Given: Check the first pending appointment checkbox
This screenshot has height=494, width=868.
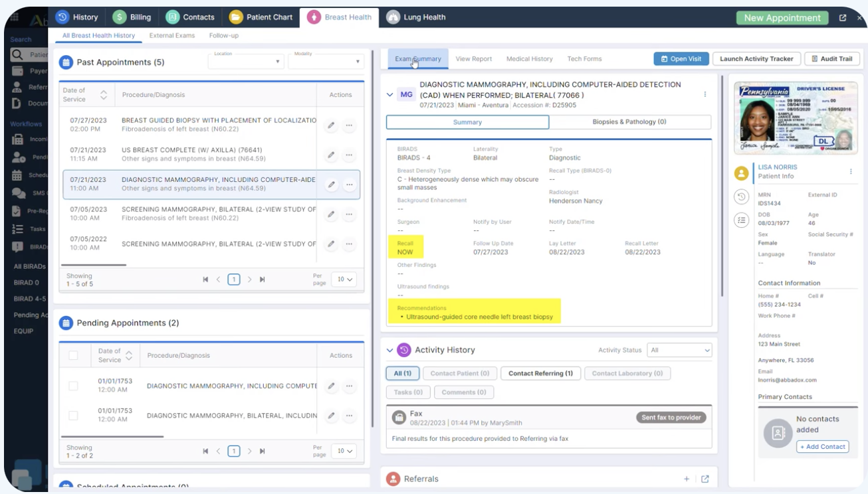Looking at the screenshot, I should (73, 386).
